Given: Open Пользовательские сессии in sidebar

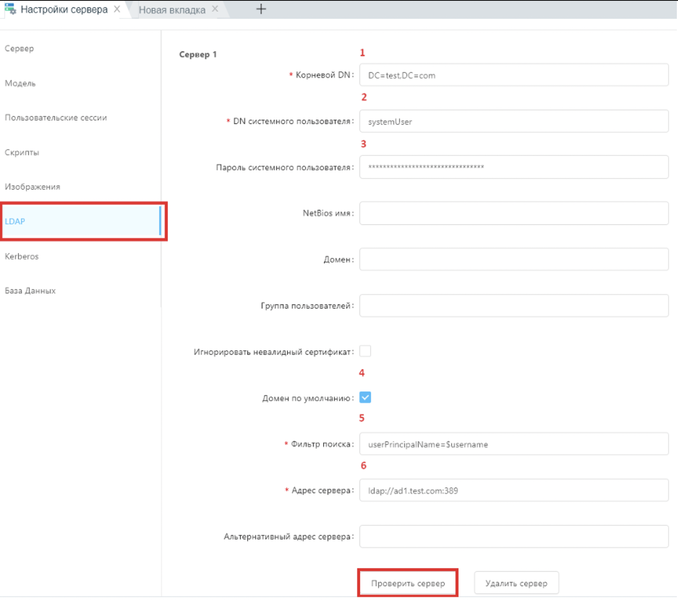Looking at the screenshot, I should [56, 118].
